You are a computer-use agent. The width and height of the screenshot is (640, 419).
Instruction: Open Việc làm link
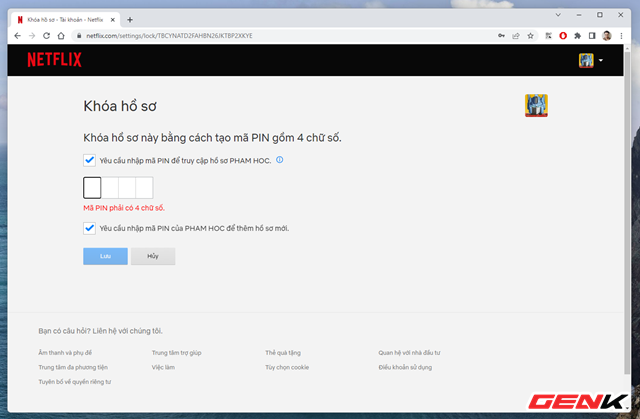[x=163, y=367]
